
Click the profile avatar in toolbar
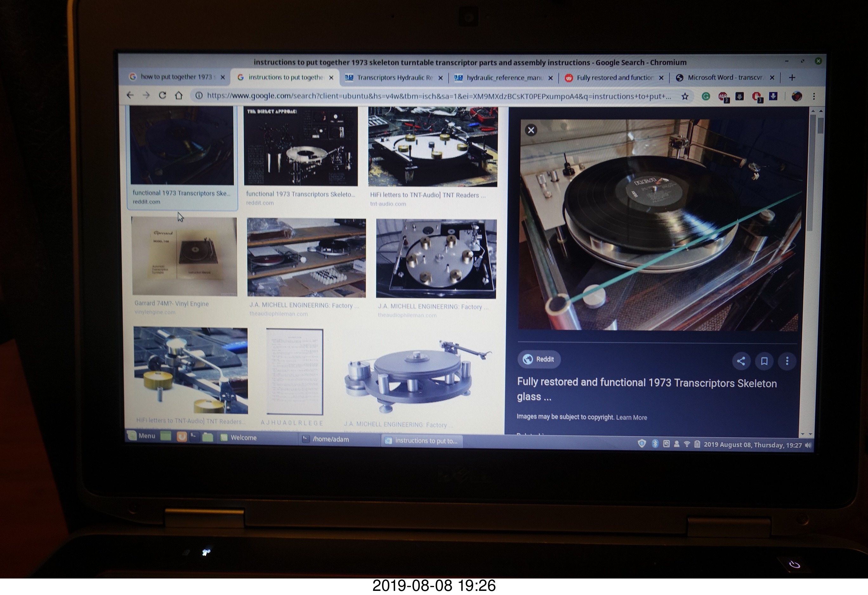point(796,97)
